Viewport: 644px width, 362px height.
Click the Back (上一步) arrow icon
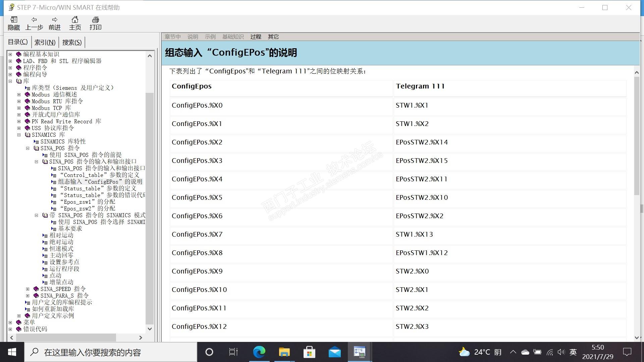point(34,20)
